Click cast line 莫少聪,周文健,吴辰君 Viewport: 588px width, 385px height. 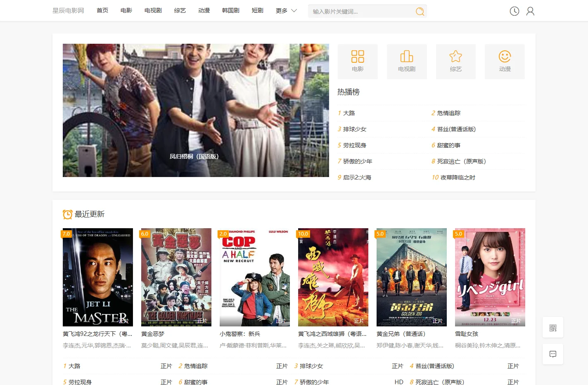pos(175,345)
